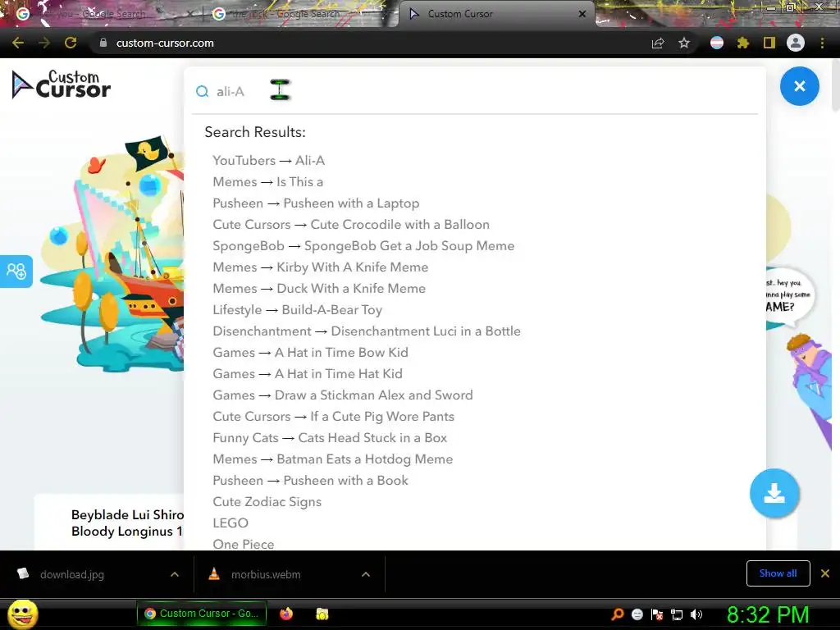Click the search magnifier icon

[x=202, y=92]
